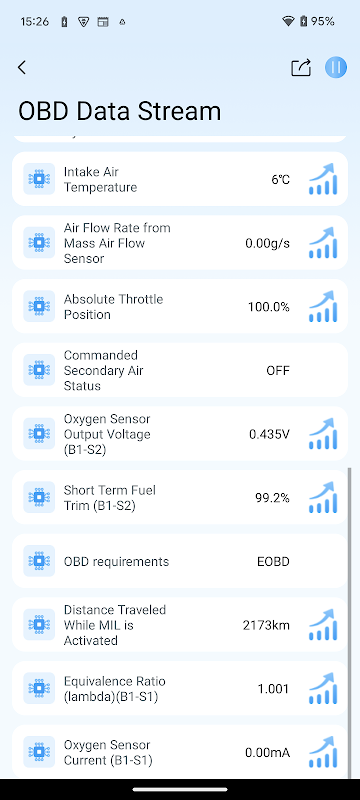Pause the live data stream
360x800 pixels.
click(336, 67)
